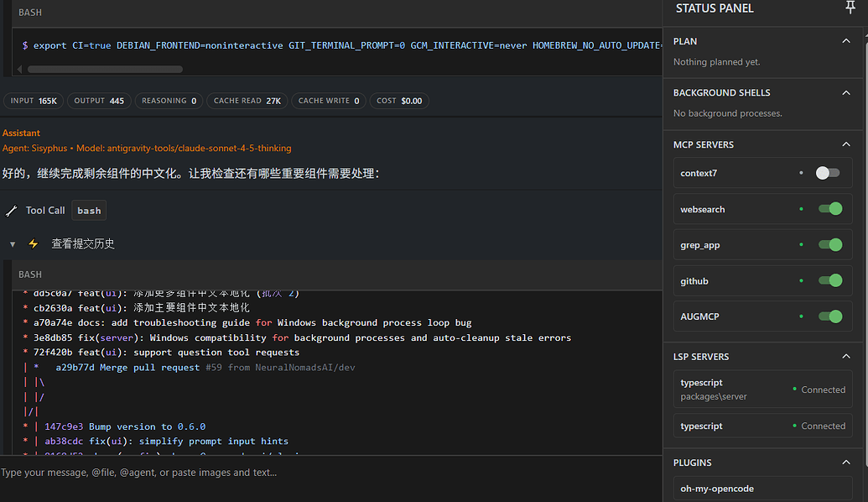Collapse the BACKGROUND SHELLS section
The width and height of the screenshot is (868, 502).
pos(846,92)
